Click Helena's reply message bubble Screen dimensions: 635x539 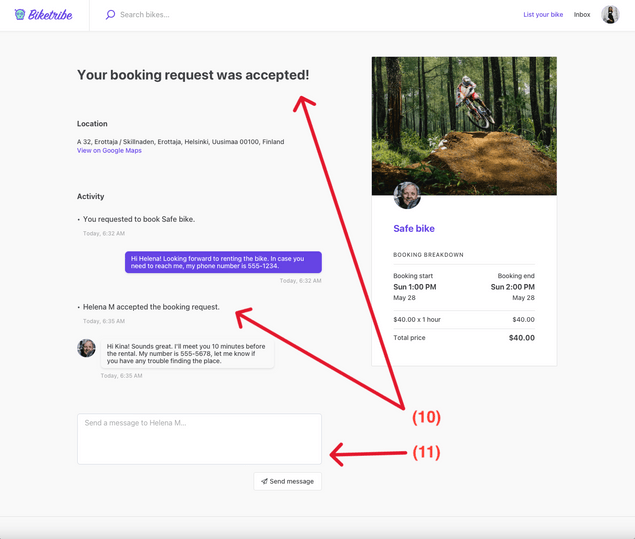click(x=188, y=353)
